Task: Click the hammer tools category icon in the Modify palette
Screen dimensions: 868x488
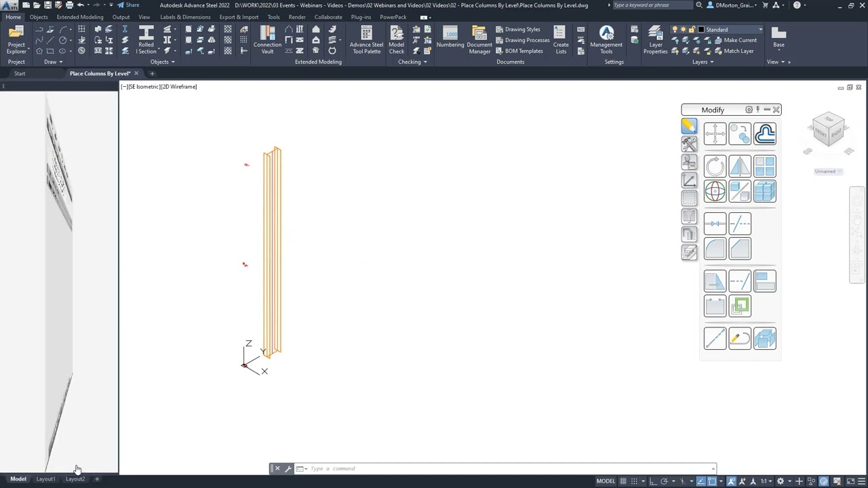Action: pos(689,144)
